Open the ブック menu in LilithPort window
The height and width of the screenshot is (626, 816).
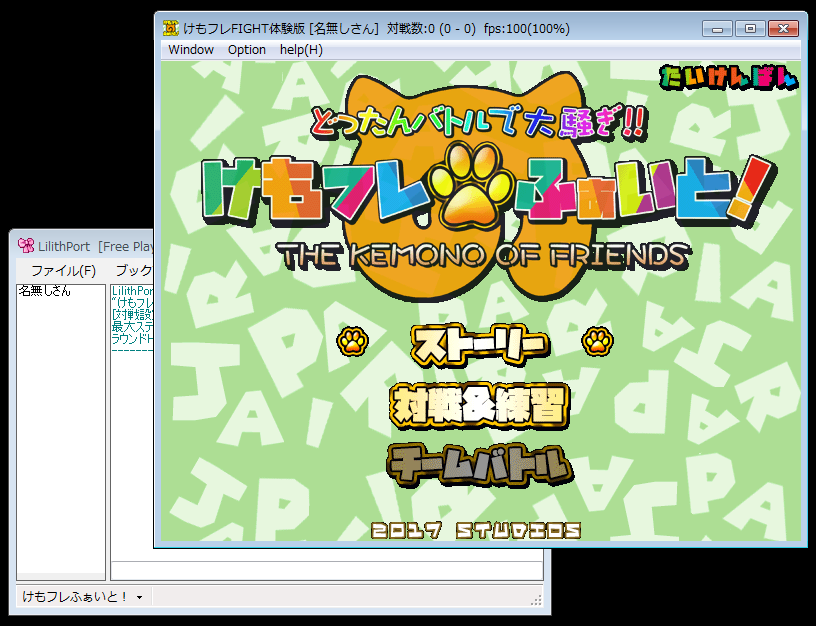tap(133, 271)
